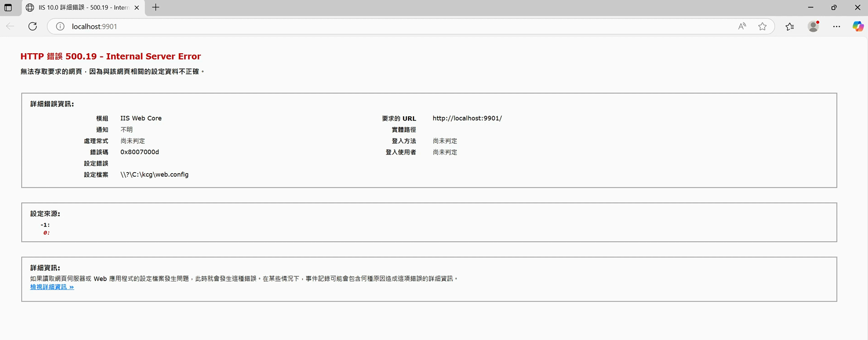868x340 pixels.
Task: Launch the Copilot sidebar icon
Action: click(x=858, y=26)
